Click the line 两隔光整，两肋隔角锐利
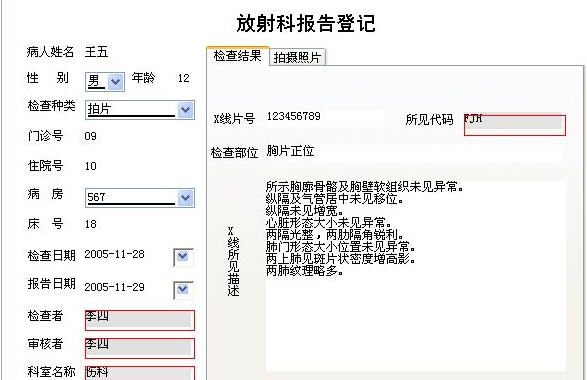The height and width of the screenshot is (380, 587). (x=335, y=234)
